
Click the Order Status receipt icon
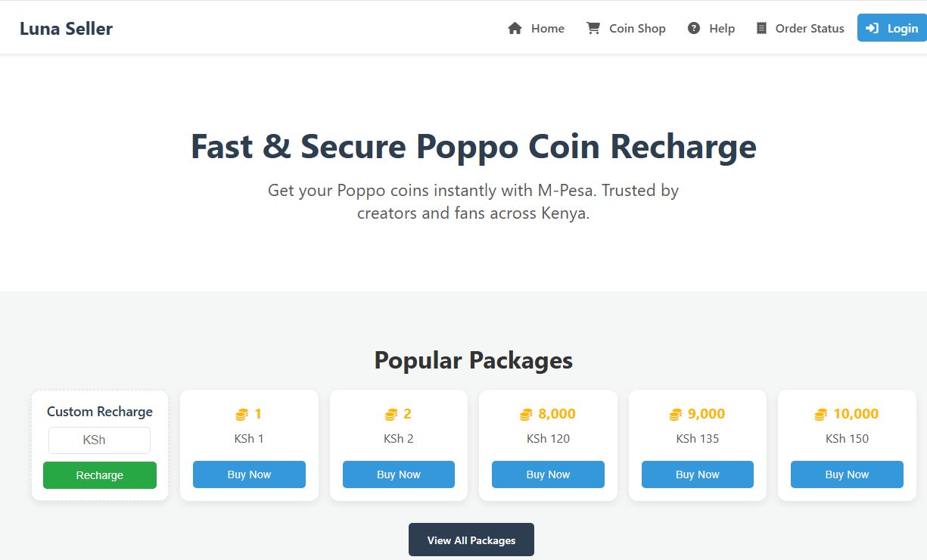761,29
